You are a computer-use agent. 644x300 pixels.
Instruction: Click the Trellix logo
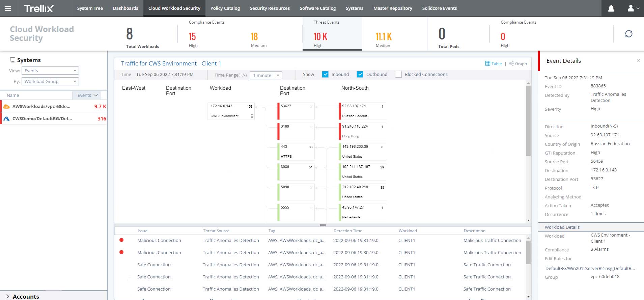39,8
